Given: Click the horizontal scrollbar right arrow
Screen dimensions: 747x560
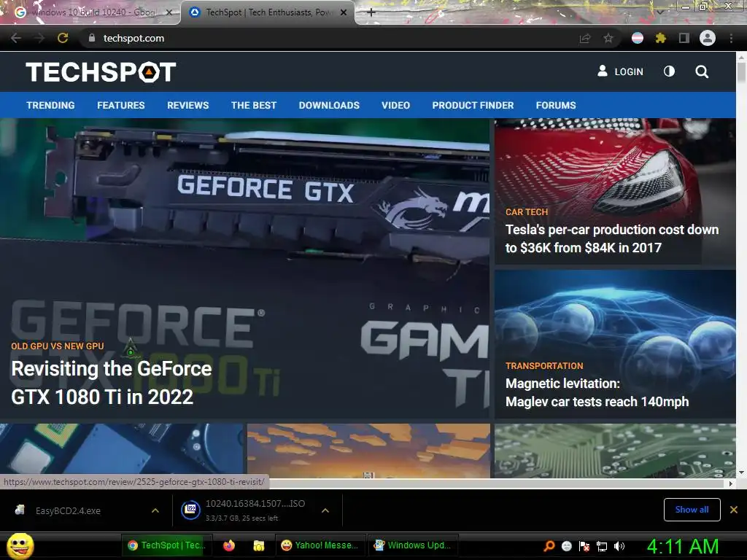Looking at the screenshot, I should tap(731, 483).
